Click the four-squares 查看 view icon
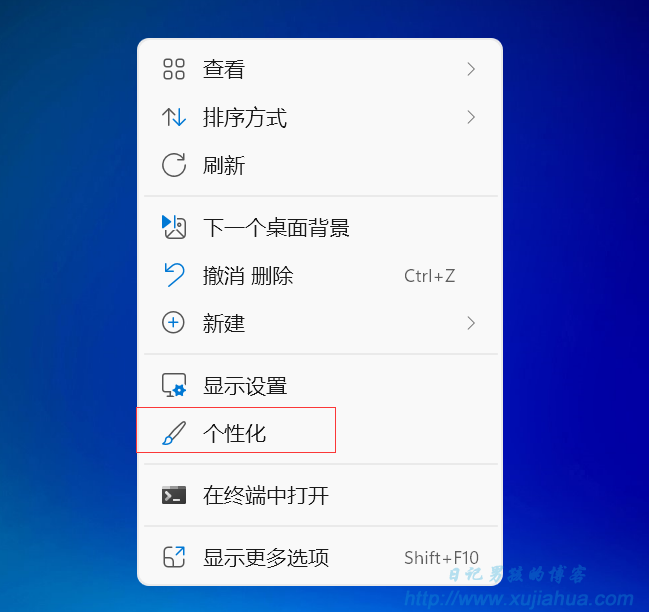Viewport: 649px width, 612px height. [x=174, y=69]
